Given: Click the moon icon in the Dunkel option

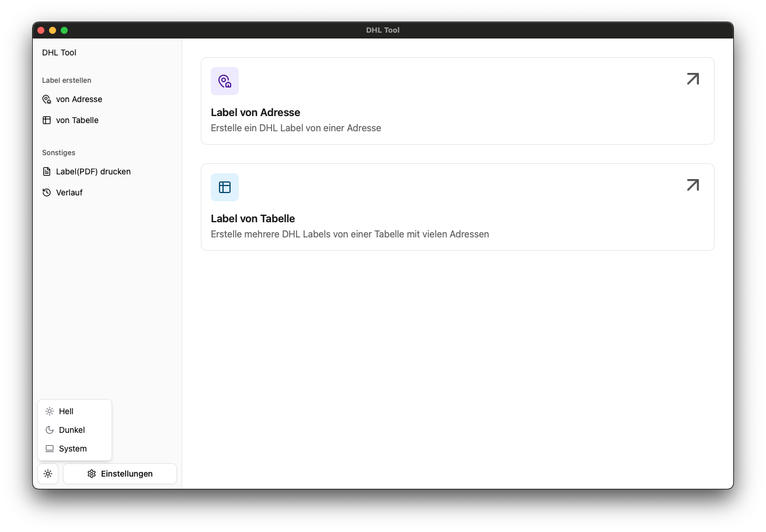Looking at the screenshot, I should pyautogui.click(x=50, y=430).
